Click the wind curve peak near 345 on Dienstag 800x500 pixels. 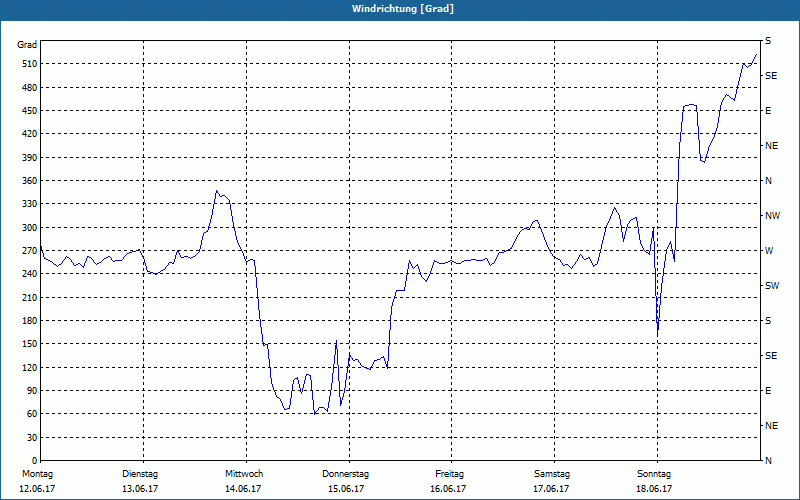216,191
